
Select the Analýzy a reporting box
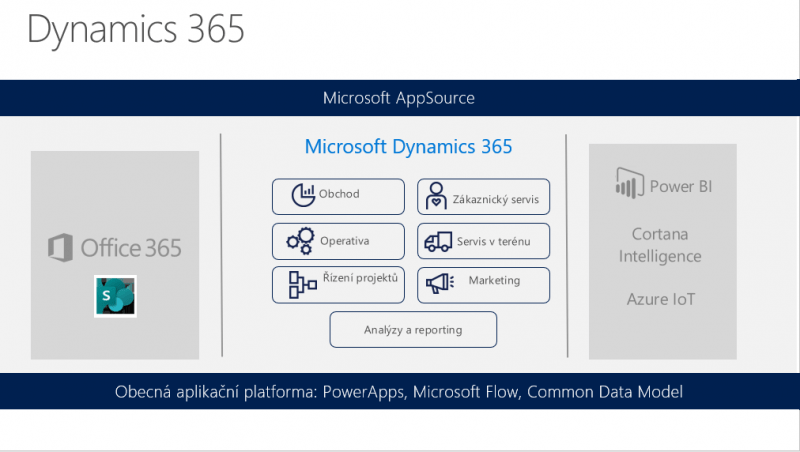(413, 330)
